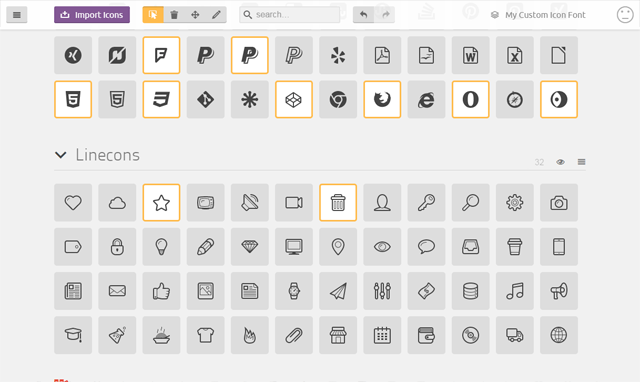Deselect the Firefox browser icon

pos(382,100)
